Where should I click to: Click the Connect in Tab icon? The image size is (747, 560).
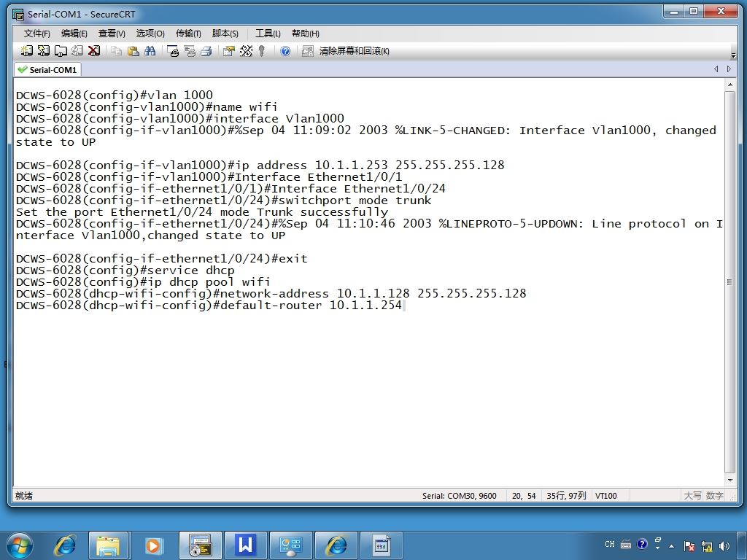(x=61, y=51)
